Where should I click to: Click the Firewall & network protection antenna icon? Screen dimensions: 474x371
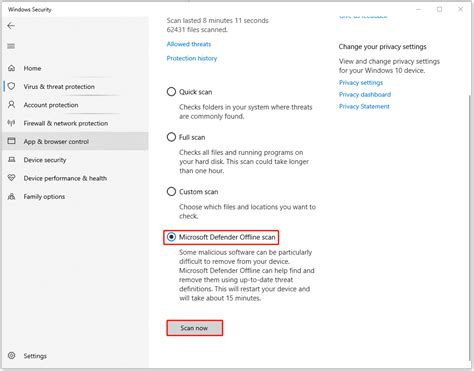point(11,123)
